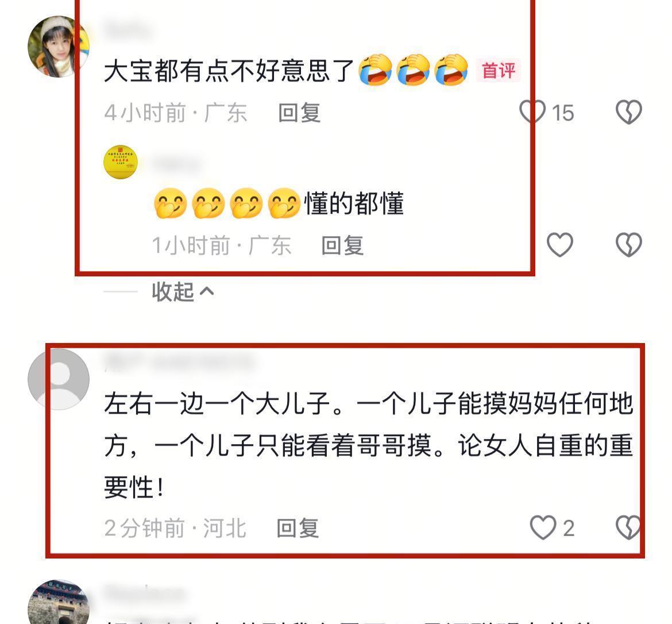Reply to the 2分钟前 Hebei comment
This screenshot has height=624, width=672.
(x=298, y=528)
